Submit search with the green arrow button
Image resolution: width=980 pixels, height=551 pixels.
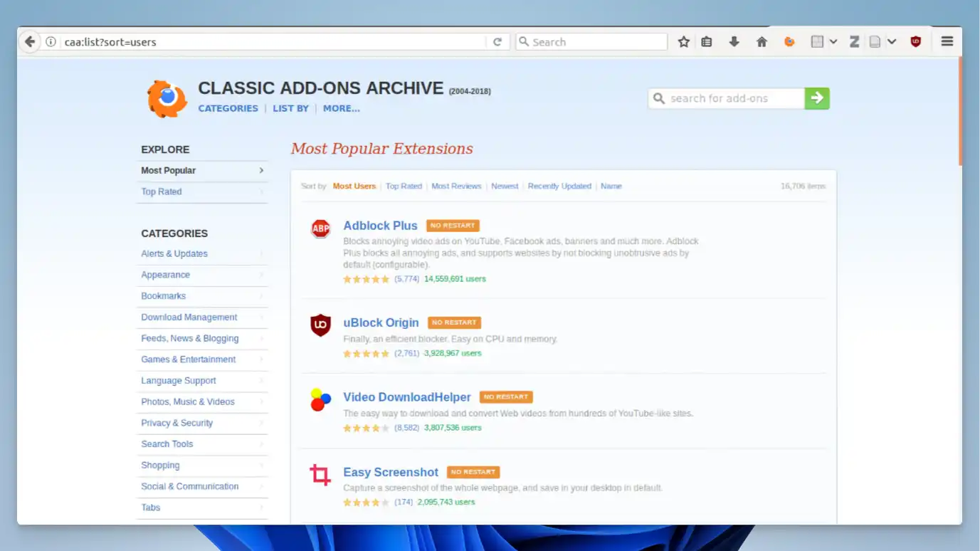point(816,98)
